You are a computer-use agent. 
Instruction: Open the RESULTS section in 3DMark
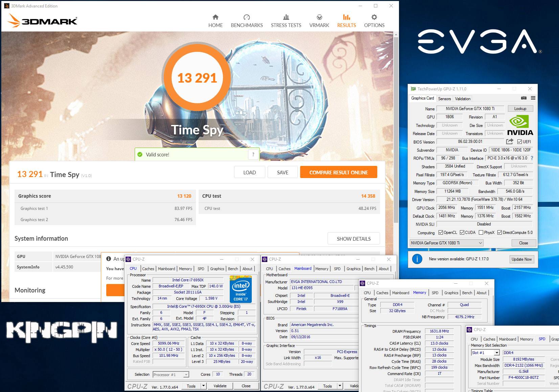[x=346, y=21]
